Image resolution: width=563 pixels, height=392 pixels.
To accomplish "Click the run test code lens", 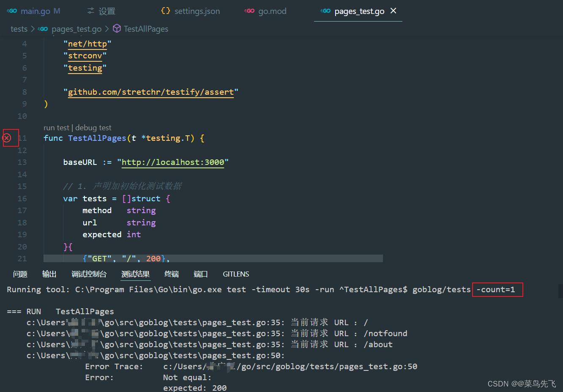I will coord(56,128).
